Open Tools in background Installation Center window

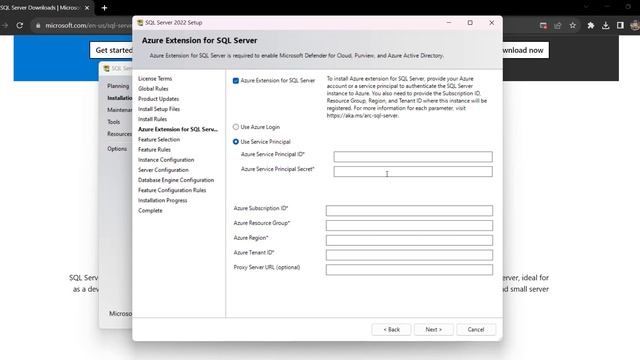coord(113,122)
